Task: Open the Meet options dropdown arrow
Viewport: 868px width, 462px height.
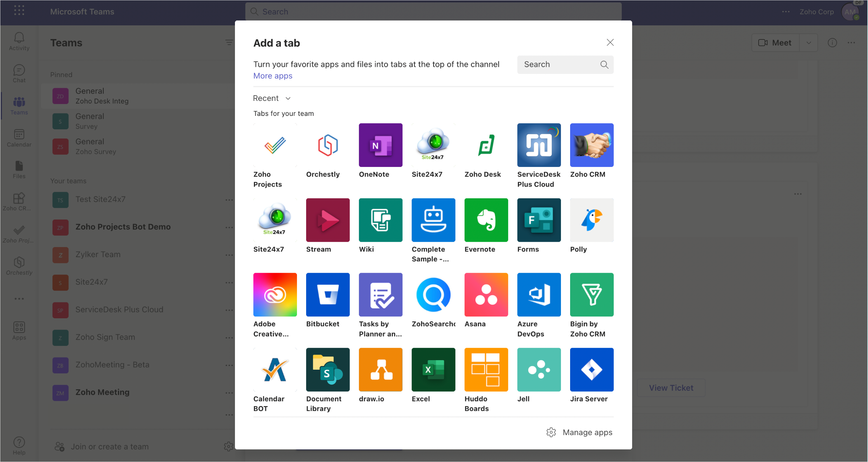Action: coord(808,43)
